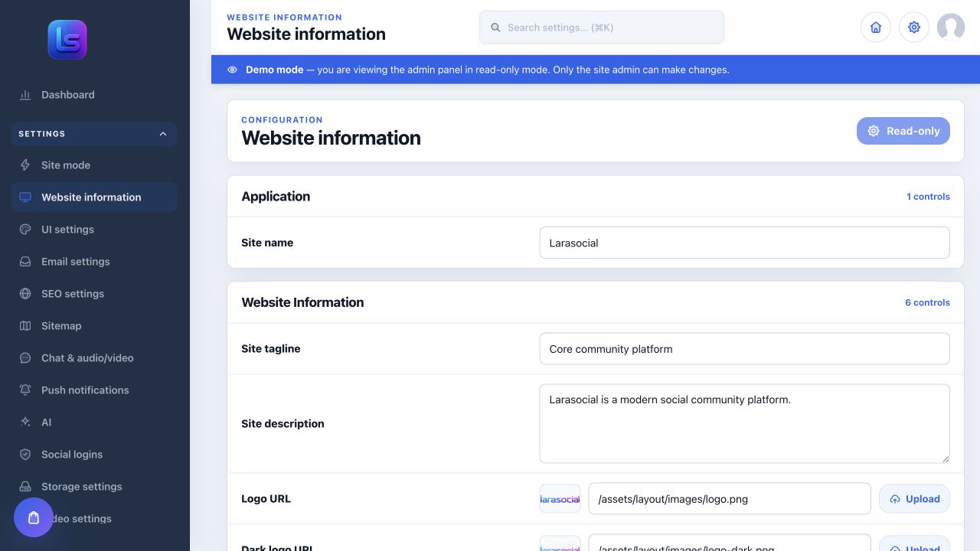Screen dimensions: 980x551
Task: Select Website information menu item
Action: tap(93, 197)
